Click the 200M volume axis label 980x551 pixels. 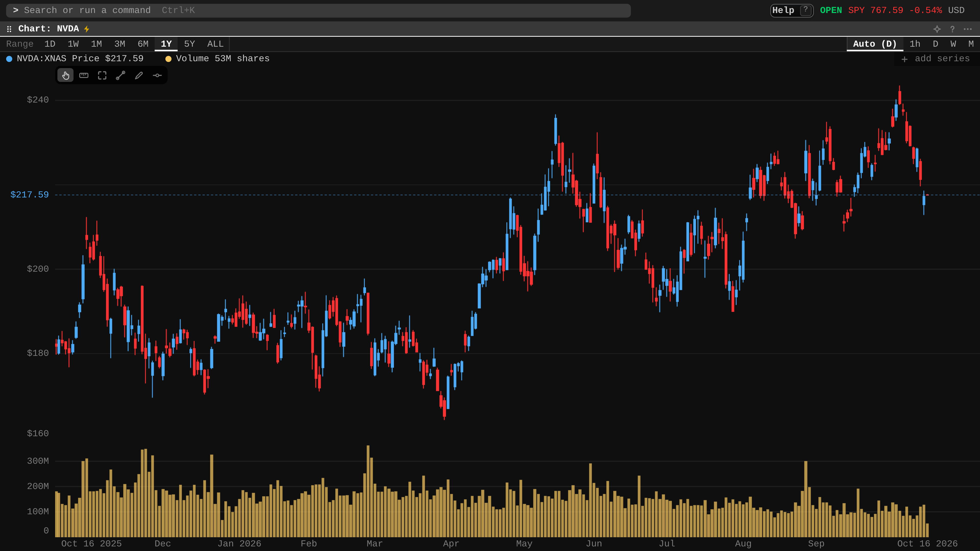pos(38,486)
